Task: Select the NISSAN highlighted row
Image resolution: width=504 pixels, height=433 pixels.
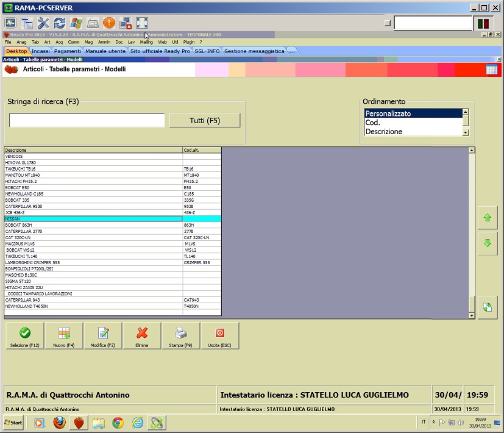Action: 113,219
